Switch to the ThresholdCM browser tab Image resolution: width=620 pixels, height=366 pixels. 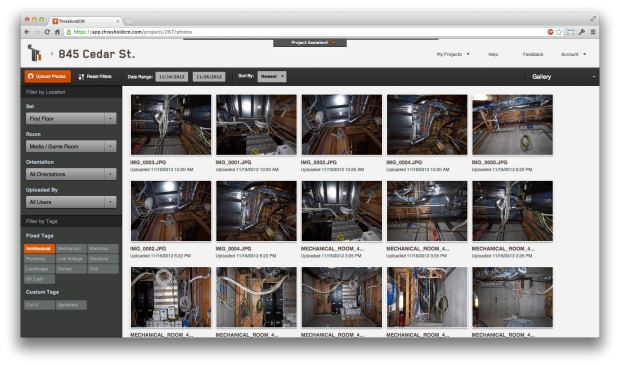[x=86, y=21]
